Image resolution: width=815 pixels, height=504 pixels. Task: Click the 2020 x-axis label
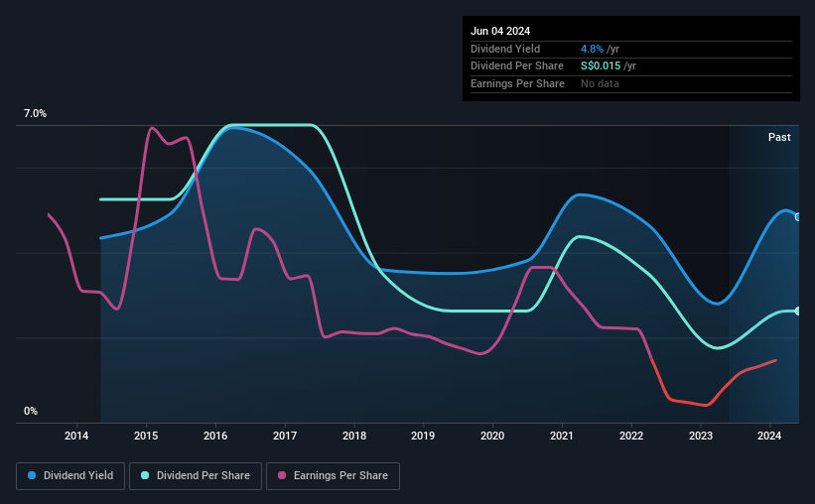click(492, 436)
